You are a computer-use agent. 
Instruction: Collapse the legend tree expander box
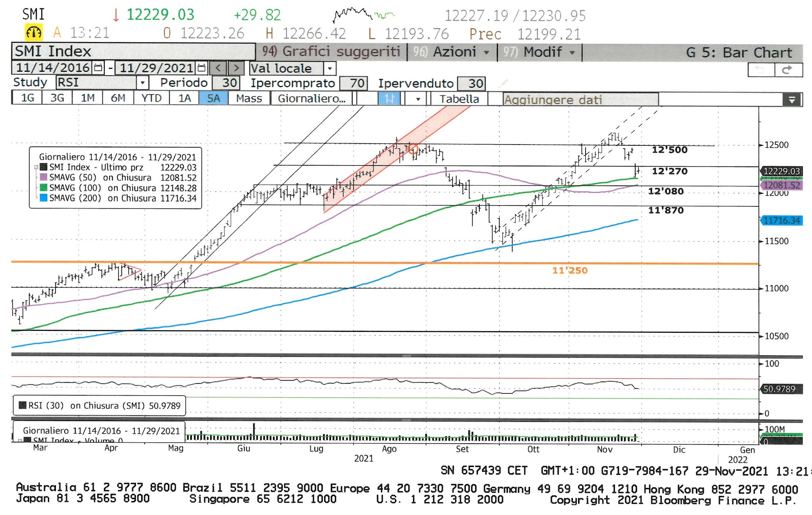[36, 167]
